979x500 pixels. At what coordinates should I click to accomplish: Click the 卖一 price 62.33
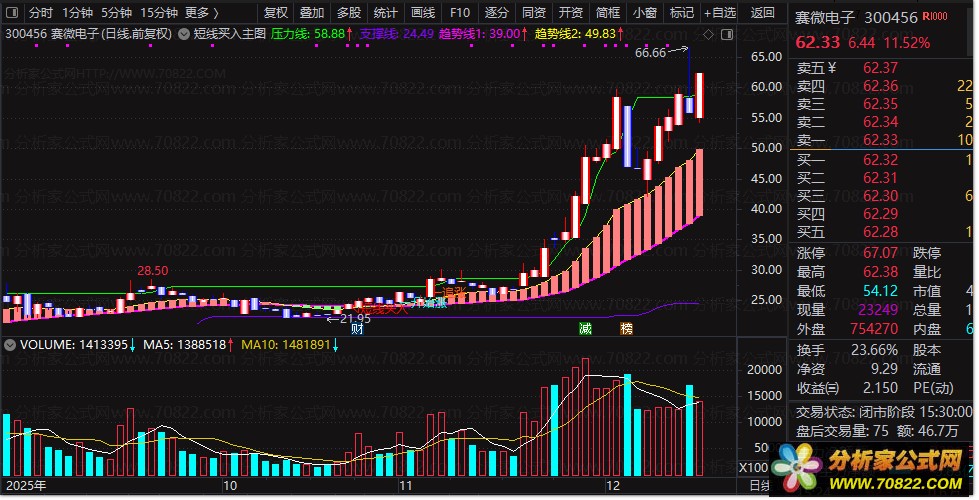click(880, 140)
